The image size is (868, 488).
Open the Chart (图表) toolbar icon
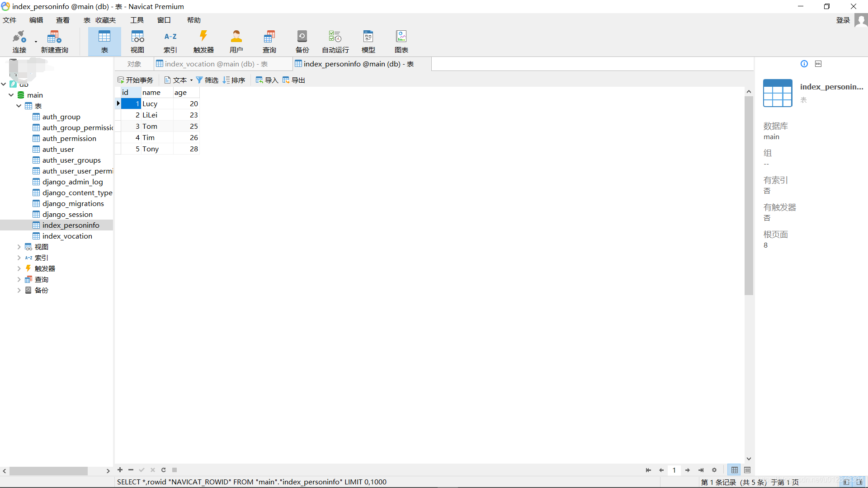tap(401, 42)
